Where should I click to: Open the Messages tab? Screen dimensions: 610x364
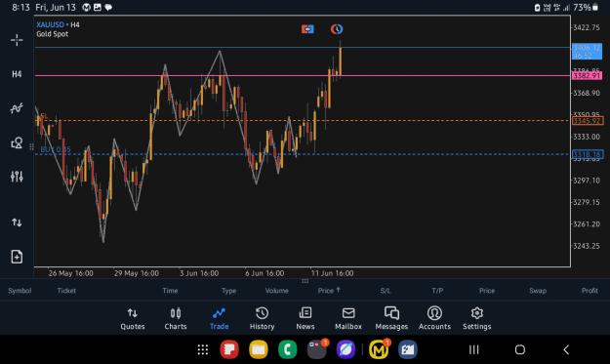(x=391, y=319)
